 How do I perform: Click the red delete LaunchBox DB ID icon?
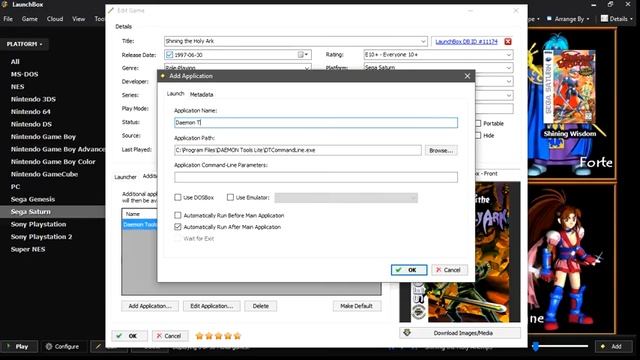point(508,42)
